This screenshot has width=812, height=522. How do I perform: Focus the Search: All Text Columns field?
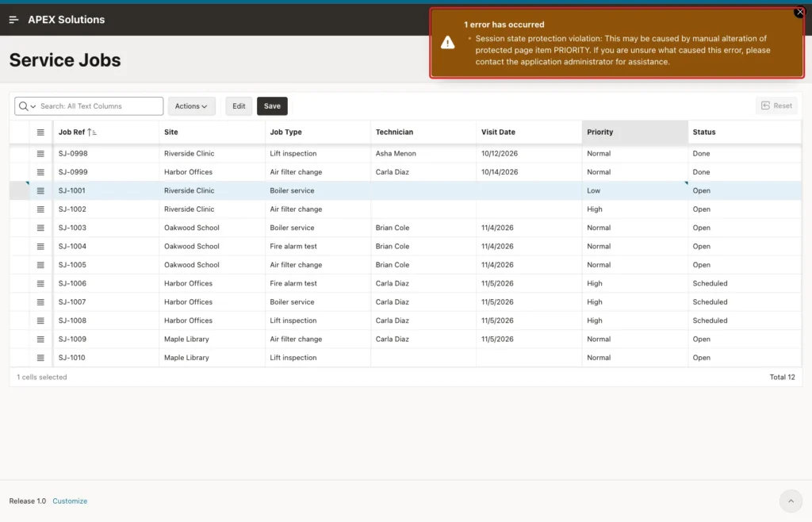(99, 106)
